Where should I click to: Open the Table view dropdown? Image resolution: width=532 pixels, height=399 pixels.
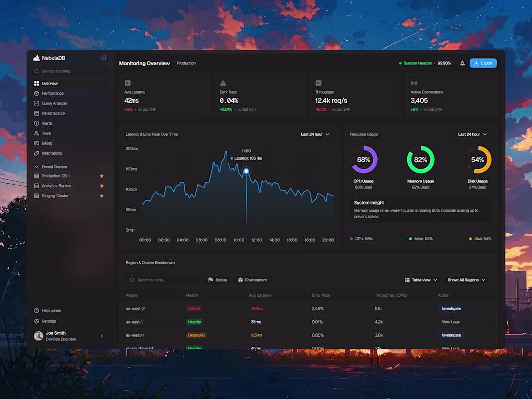[421, 280]
